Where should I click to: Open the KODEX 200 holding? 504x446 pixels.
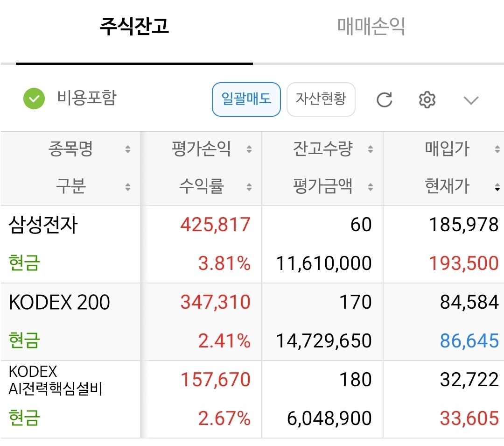coord(252,322)
